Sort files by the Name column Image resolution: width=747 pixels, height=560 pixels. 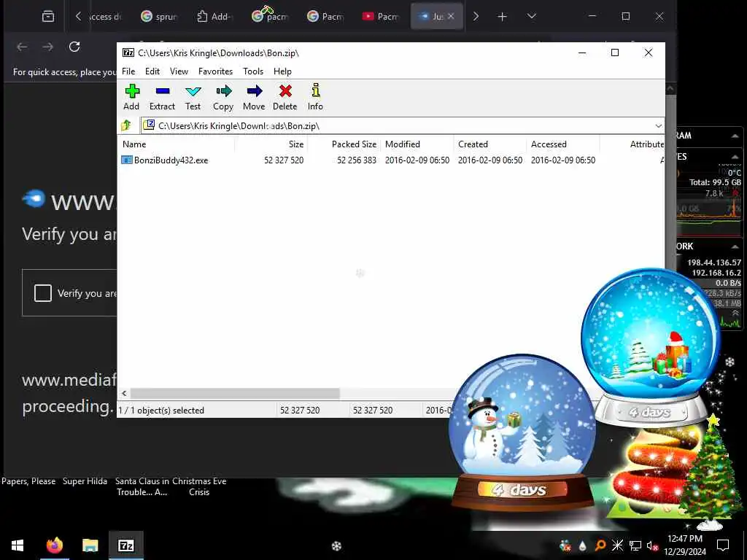click(176, 144)
